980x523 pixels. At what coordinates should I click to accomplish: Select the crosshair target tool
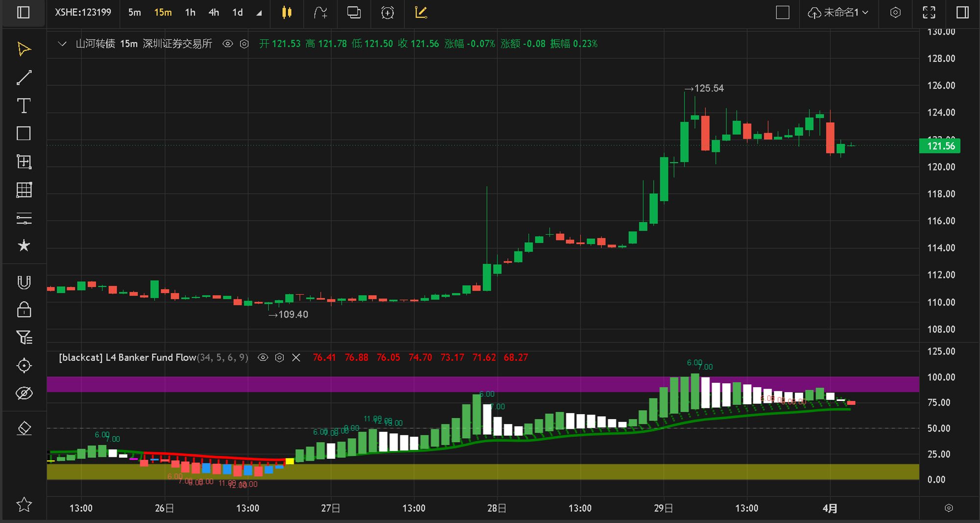coord(24,366)
